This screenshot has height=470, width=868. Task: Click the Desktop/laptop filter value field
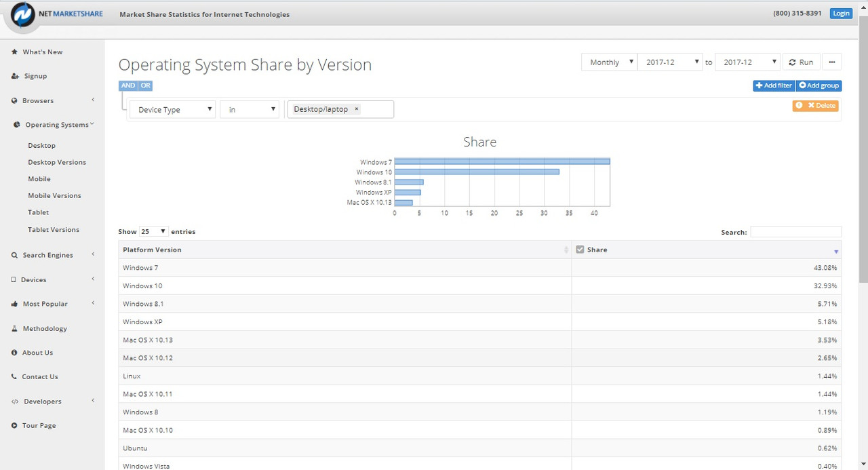pyautogui.click(x=340, y=109)
